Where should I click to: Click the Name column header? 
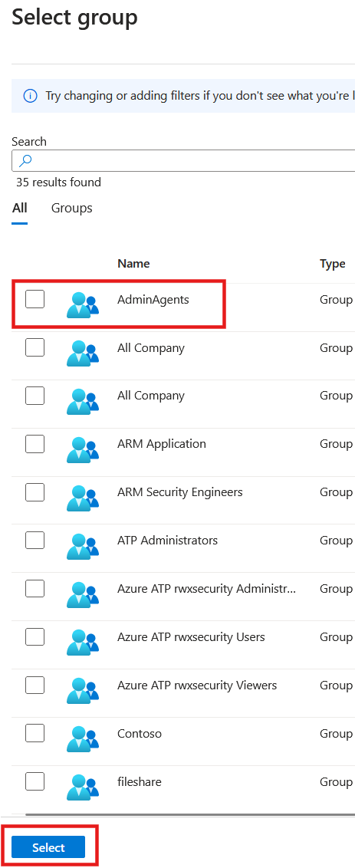(x=133, y=264)
